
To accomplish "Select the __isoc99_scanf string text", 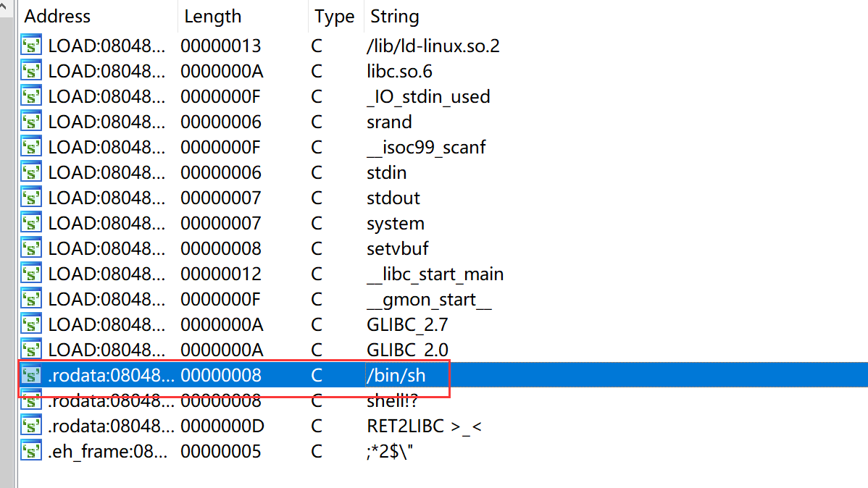I will [426, 148].
